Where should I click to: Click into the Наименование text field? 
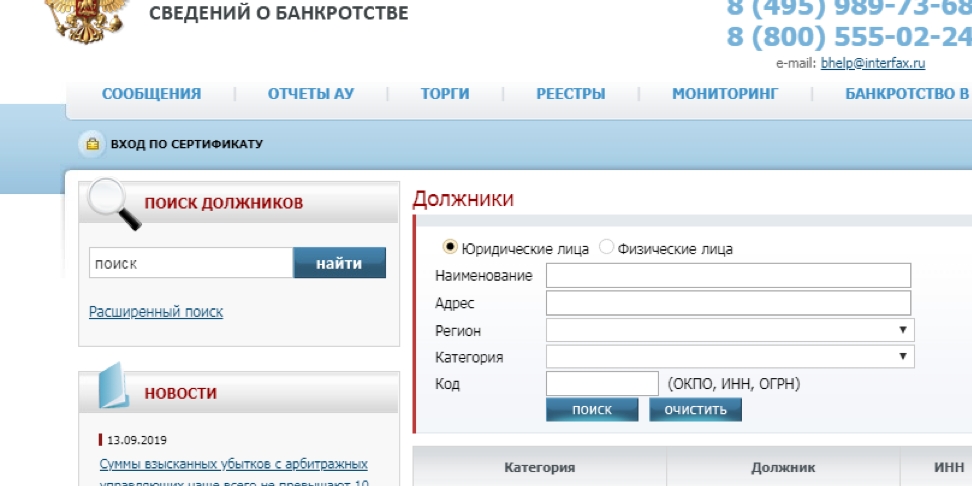[728, 276]
